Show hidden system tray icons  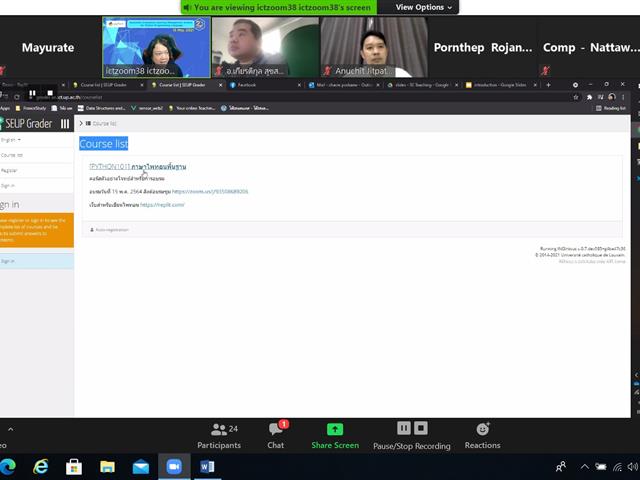click(x=584, y=467)
